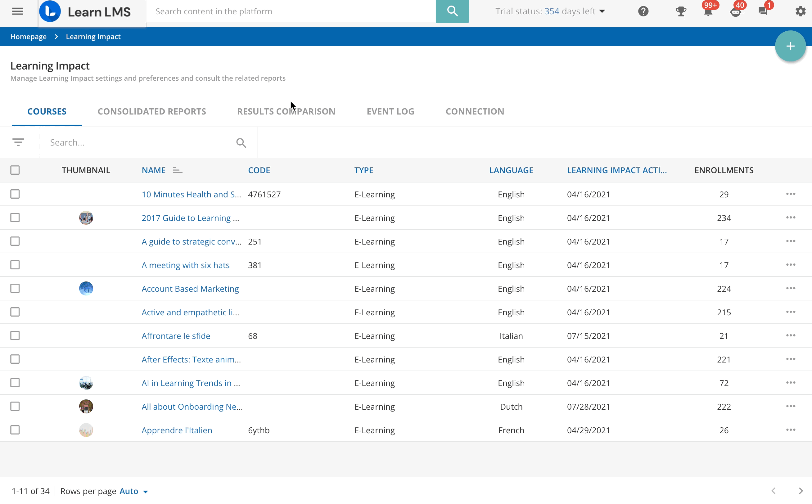This screenshot has width=812, height=504.
Task: Open actions menu for Active and empathetic row
Action: coord(790,312)
